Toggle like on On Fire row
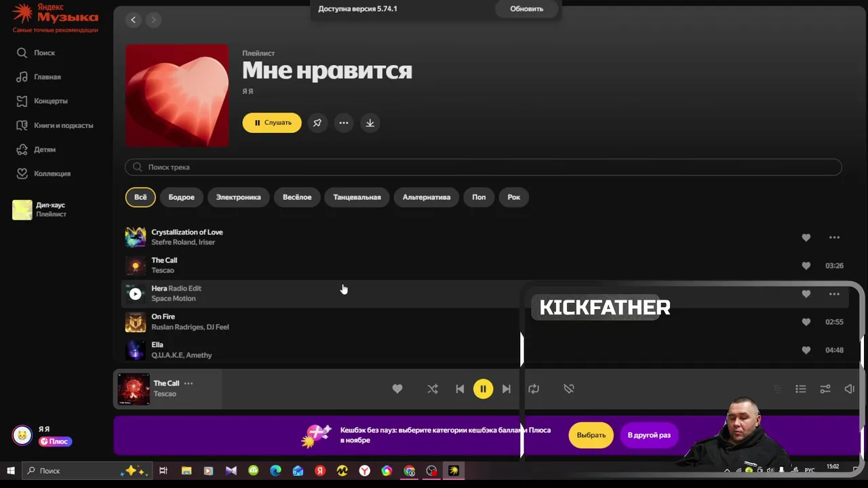The image size is (868, 488). tap(806, 322)
